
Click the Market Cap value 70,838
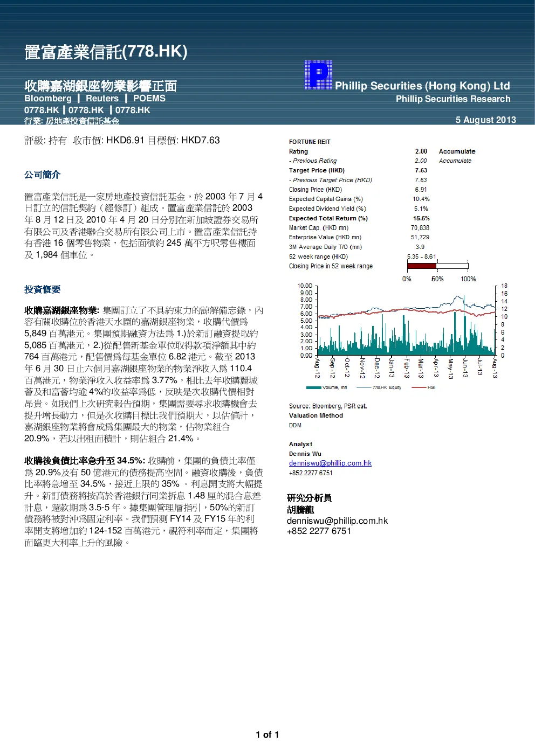420,228
